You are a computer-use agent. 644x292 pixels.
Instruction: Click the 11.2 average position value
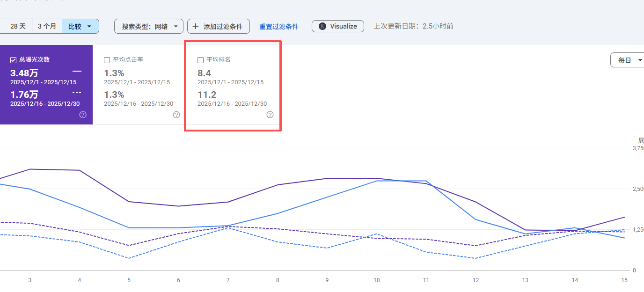click(207, 95)
